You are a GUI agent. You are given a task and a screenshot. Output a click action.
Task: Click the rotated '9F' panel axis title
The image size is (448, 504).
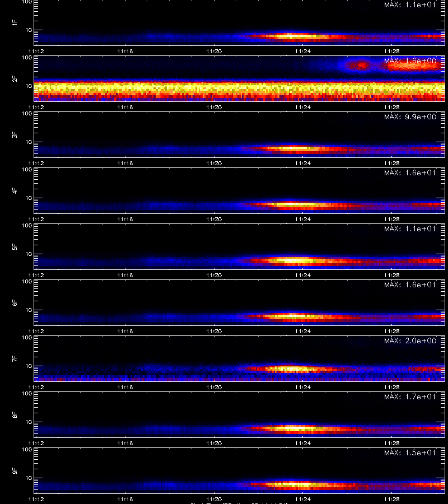click(x=15, y=470)
